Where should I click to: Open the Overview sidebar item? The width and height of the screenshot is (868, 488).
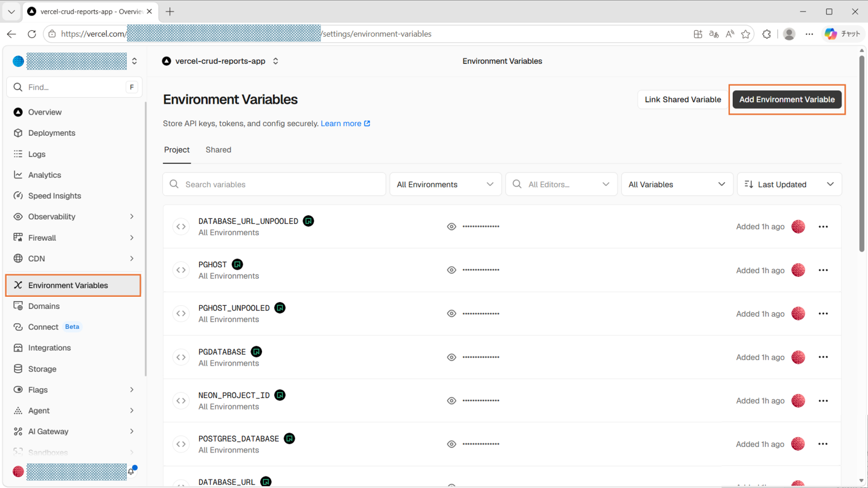click(74, 112)
